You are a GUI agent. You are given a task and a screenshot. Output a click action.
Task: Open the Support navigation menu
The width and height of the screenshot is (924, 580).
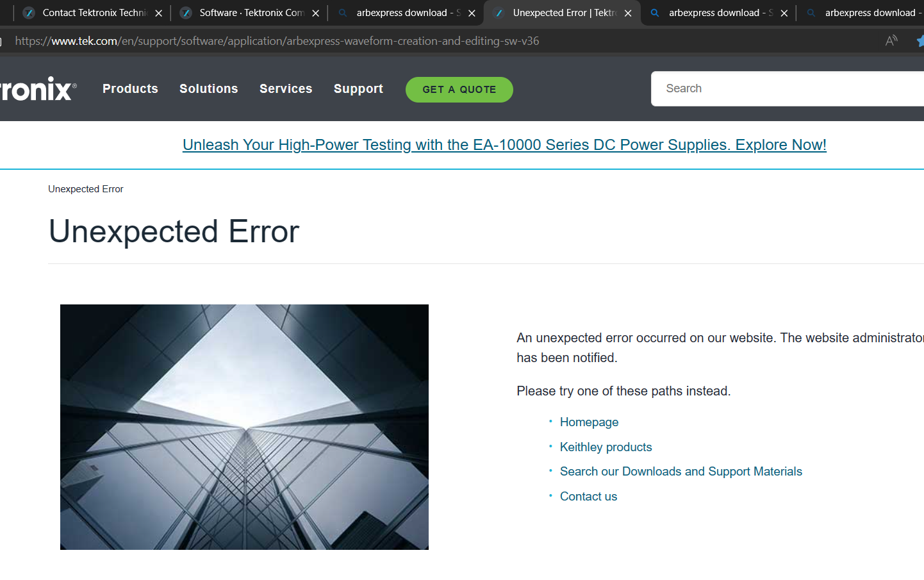[x=358, y=89]
